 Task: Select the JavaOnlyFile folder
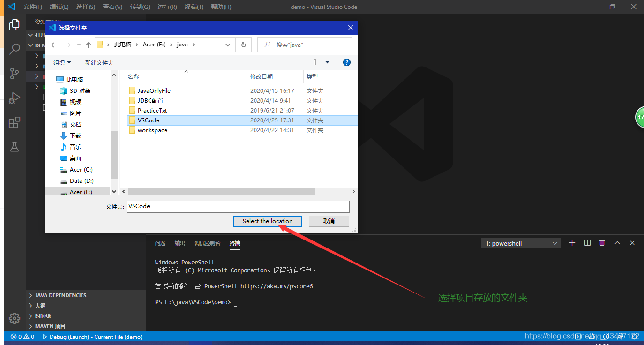coord(154,90)
